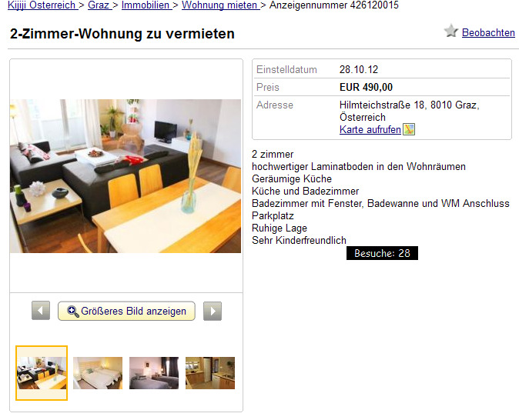The width and height of the screenshot is (519, 420).
Task: Click the Beobachten link
Action: point(488,33)
